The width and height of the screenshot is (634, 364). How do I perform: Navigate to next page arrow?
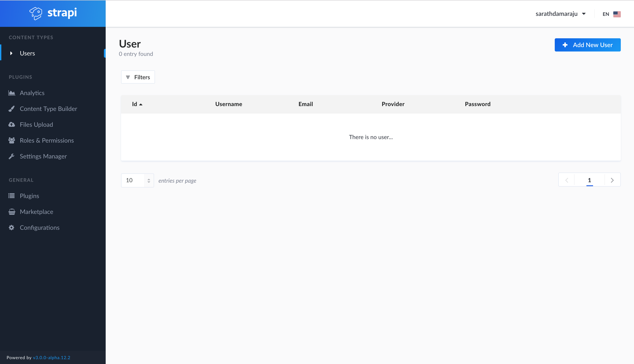612,180
